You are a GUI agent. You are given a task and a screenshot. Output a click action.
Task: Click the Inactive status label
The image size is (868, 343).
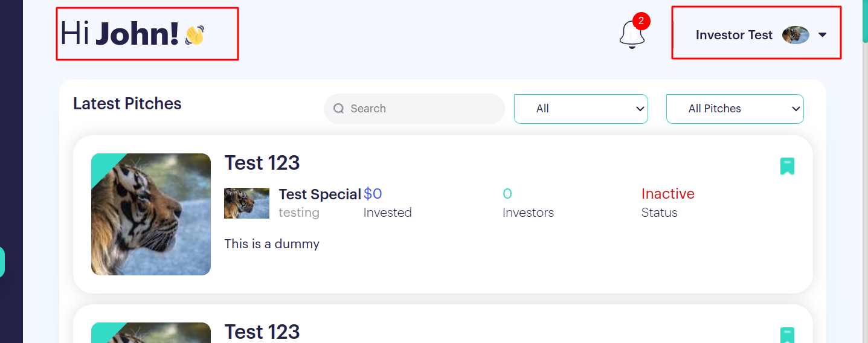(x=668, y=194)
